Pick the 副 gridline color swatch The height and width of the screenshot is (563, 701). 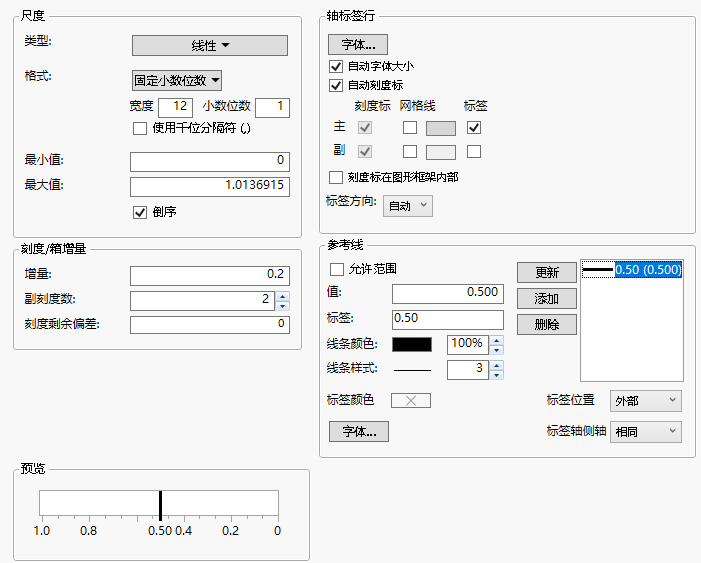click(x=441, y=152)
